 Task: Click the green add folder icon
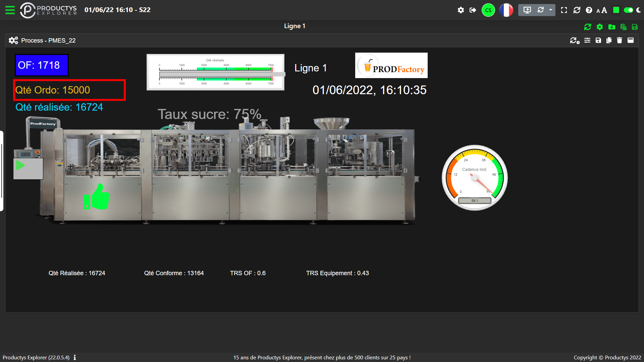pos(611,27)
